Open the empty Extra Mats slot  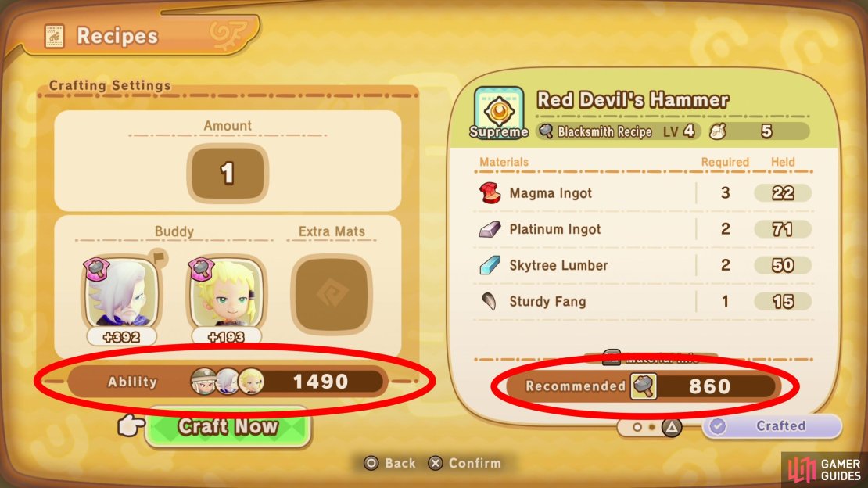332,293
